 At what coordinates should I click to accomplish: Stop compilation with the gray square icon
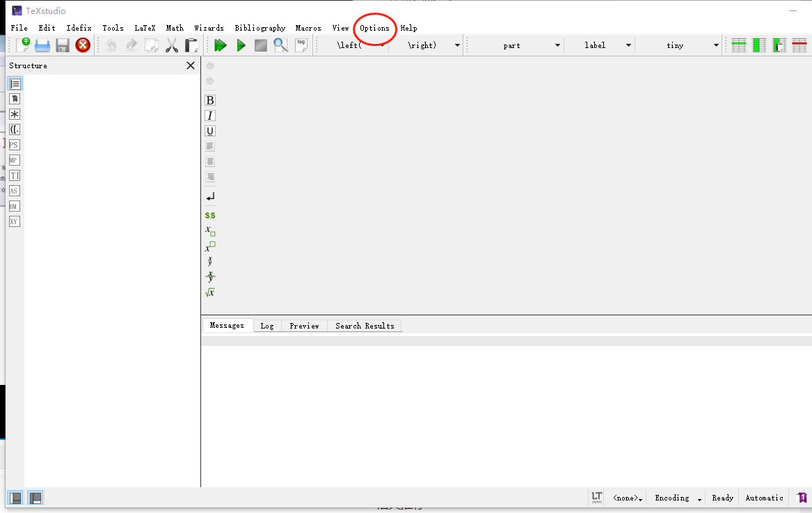click(x=260, y=46)
